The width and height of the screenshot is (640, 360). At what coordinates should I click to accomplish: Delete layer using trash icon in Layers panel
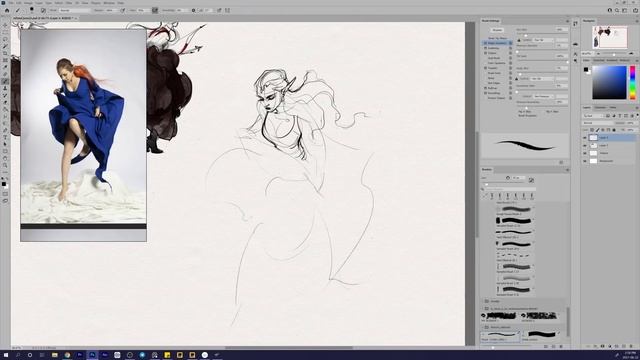631,346
